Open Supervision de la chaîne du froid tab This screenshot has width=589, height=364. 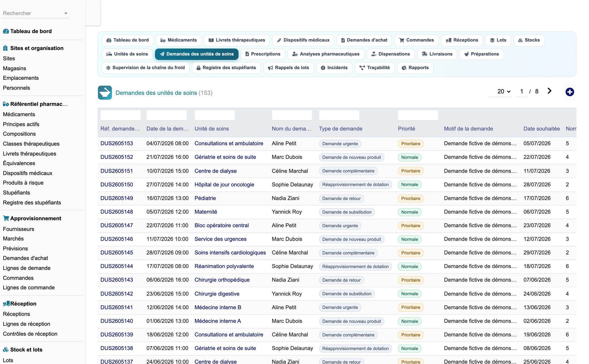tap(146, 68)
